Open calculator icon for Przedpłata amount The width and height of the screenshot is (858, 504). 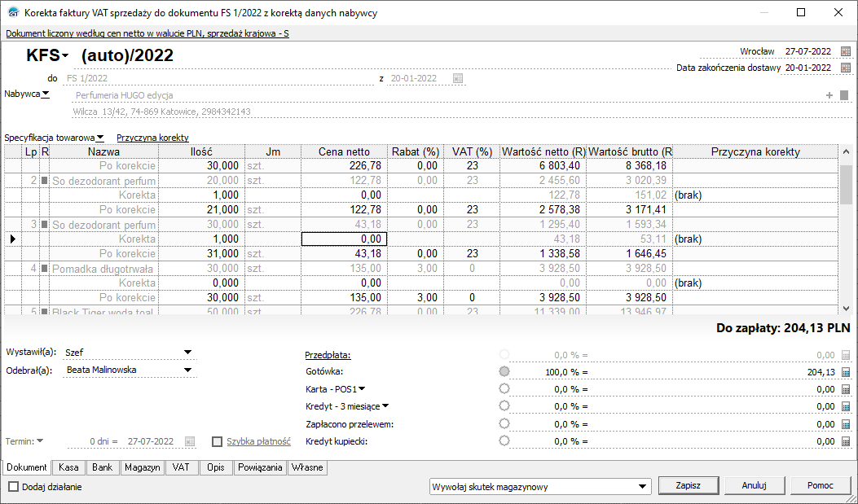click(x=846, y=355)
